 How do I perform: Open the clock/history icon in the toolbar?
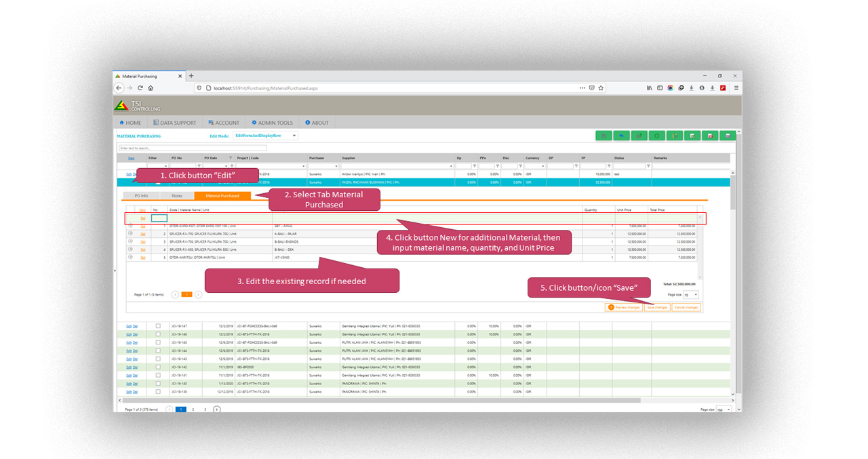coord(656,136)
